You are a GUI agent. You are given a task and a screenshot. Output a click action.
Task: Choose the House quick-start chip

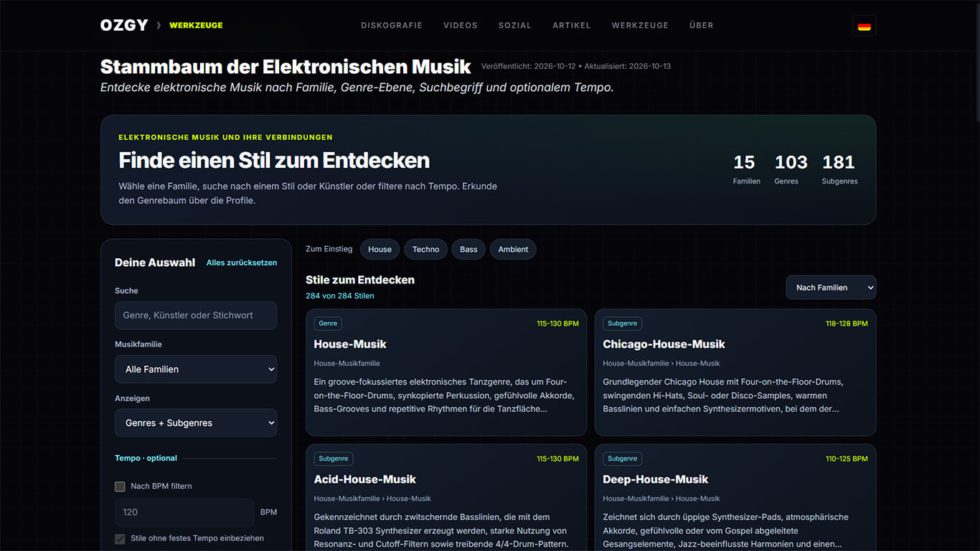[x=380, y=250]
